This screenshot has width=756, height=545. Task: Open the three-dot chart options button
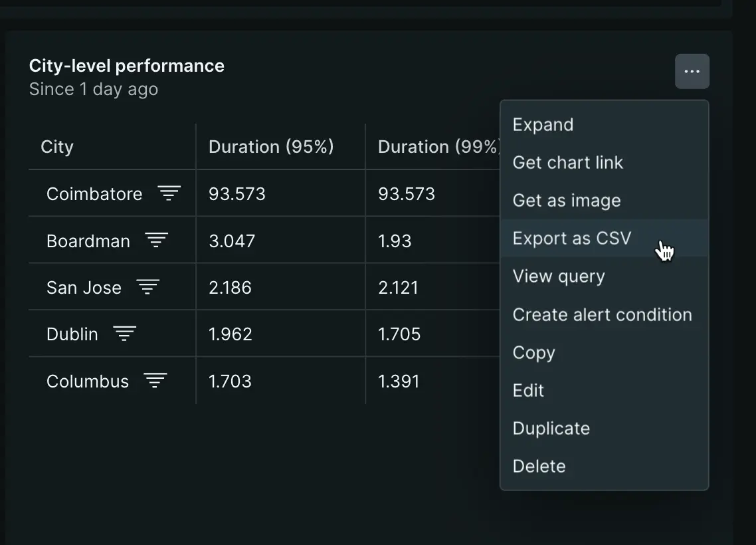[x=692, y=72]
